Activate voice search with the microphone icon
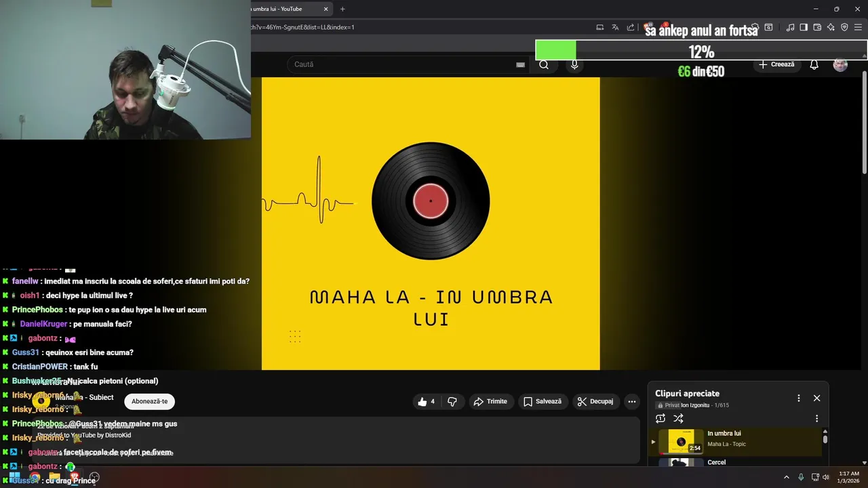 574,64
